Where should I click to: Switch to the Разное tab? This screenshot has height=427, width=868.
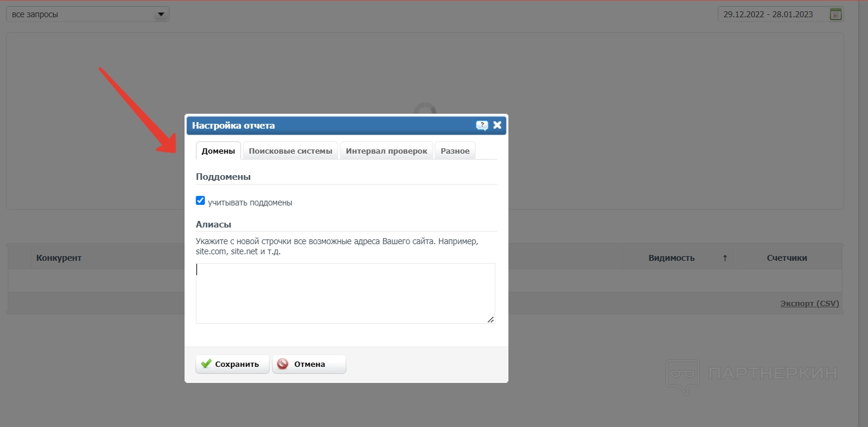(455, 151)
